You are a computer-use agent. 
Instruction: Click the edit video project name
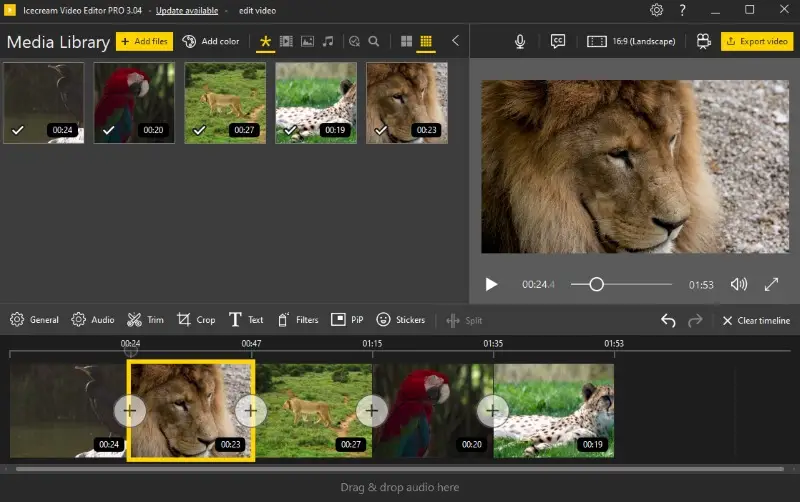257,11
